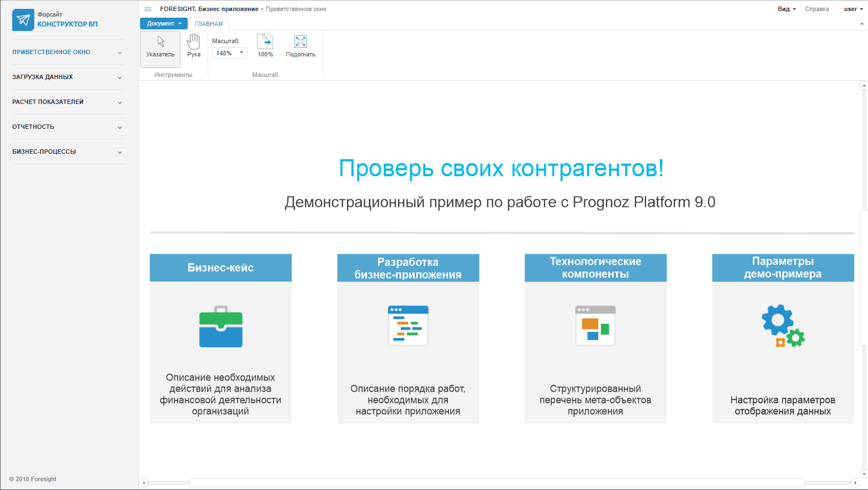Click the horizontal scrollbar thumb

click(497, 483)
